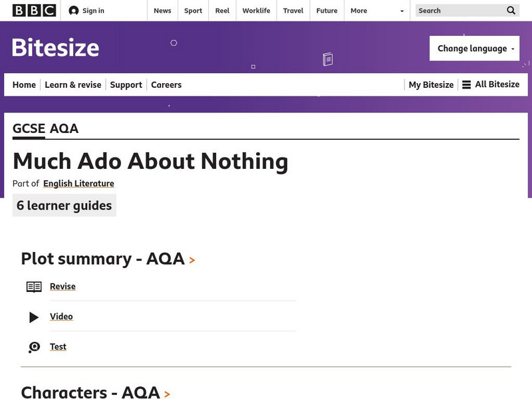Click the Bitesize logo in the purple banner
Screen dimensions: 532x399
(55, 48)
